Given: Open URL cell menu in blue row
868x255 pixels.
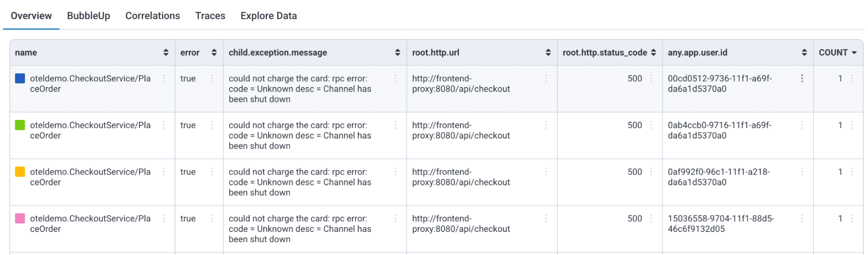Looking at the screenshot, I should point(546,78).
